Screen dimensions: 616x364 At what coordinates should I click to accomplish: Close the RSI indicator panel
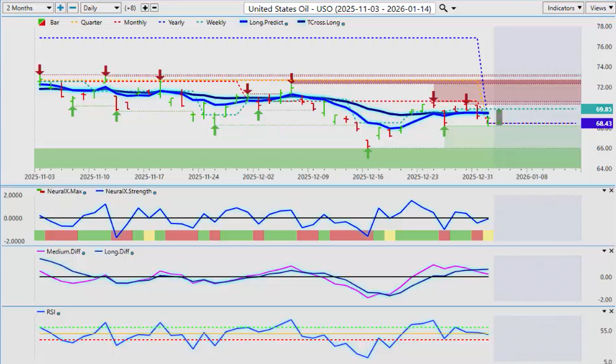(x=612, y=311)
